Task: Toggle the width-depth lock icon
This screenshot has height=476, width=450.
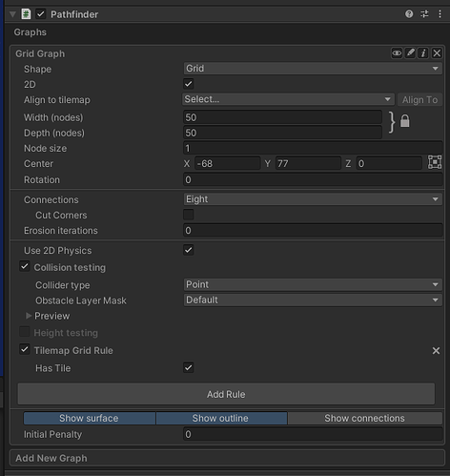Action: (405, 121)
